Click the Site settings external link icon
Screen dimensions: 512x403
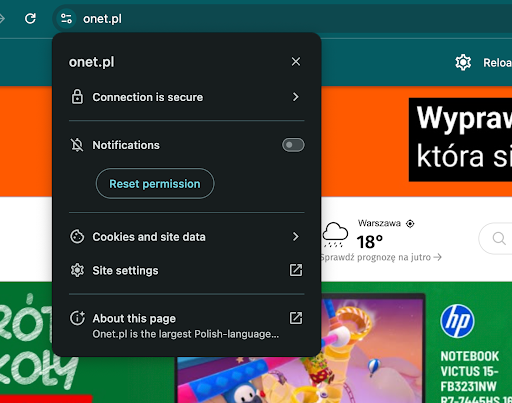pos(296,270)
